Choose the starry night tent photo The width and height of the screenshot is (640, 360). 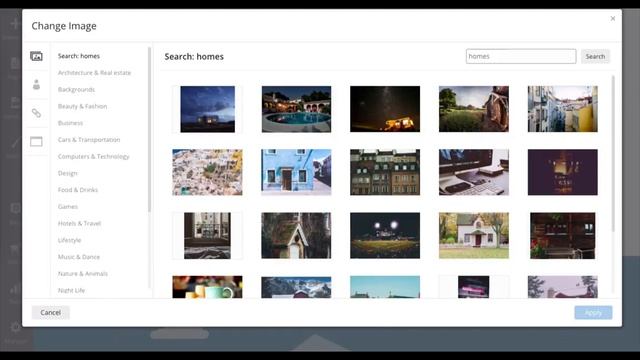click(x=385, y=109)
